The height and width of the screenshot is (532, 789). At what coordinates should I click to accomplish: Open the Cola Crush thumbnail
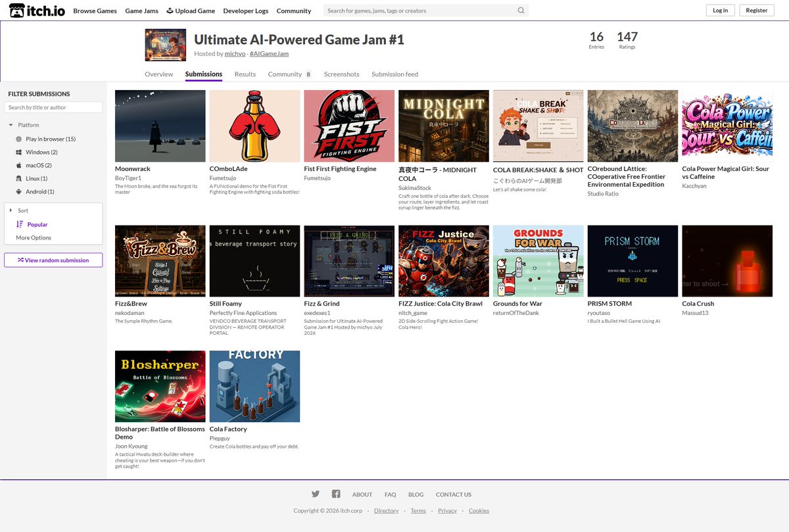pos(727,261)
